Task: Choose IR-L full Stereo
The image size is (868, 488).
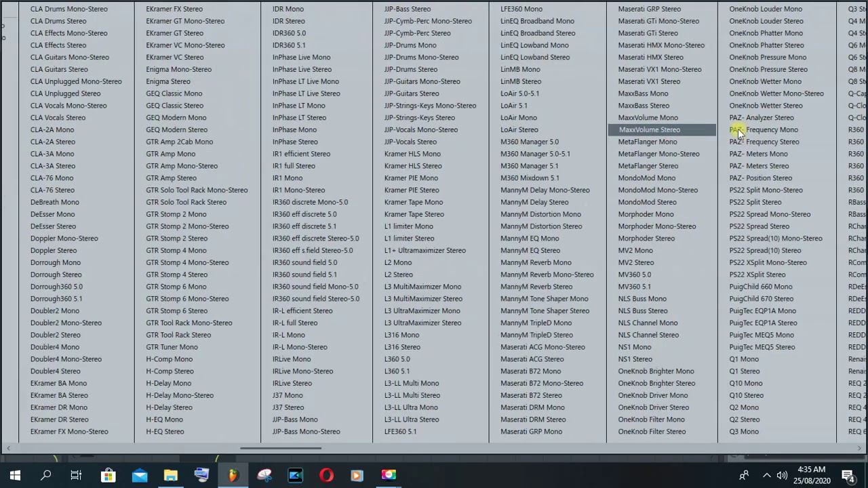Action: point(295,323)
